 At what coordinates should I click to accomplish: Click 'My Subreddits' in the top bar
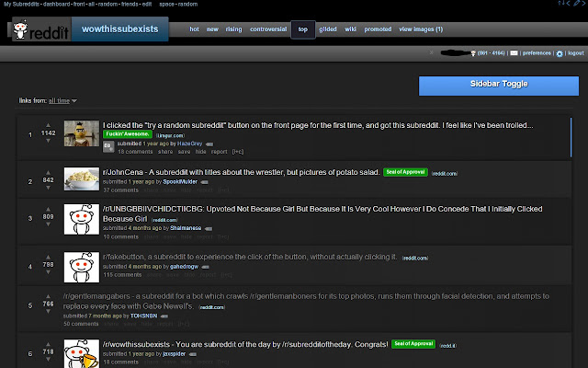tap(22, 4)
